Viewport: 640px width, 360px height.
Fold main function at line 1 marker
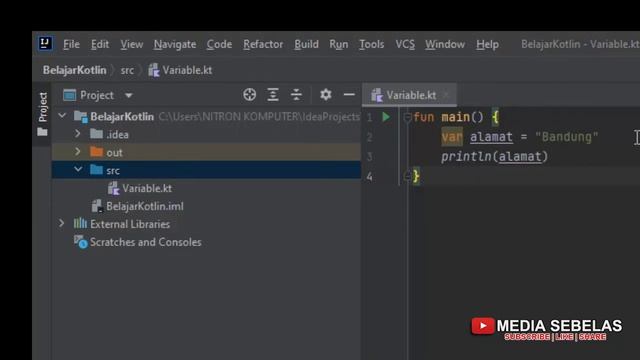[x=407, y=118]
